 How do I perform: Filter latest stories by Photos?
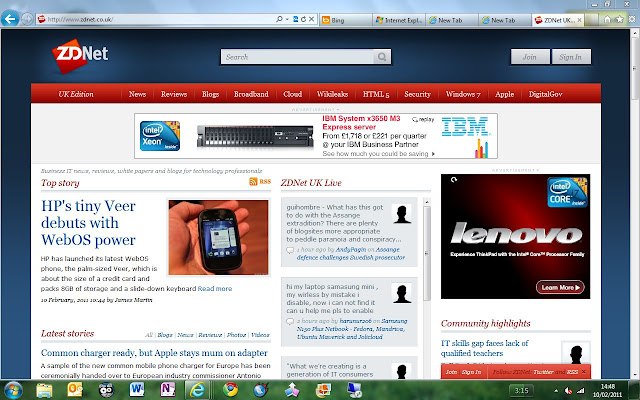(236, 335)
